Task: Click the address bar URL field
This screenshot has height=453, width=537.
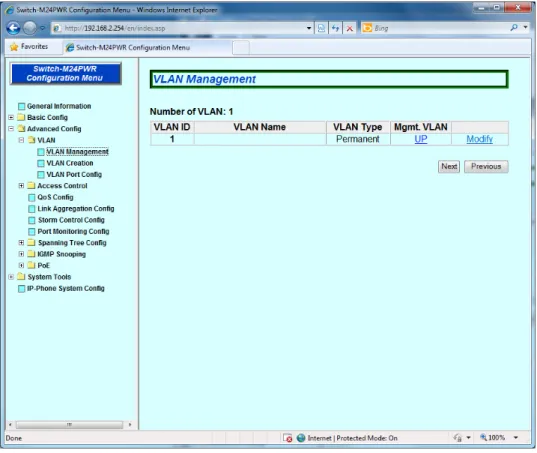Action: pos(178,28)
